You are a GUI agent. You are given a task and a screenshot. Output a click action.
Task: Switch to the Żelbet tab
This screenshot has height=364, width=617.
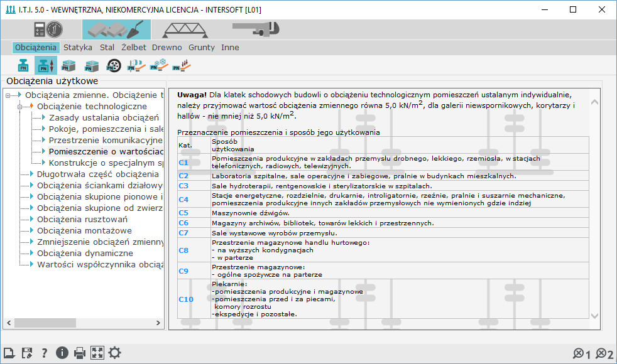pyautogui.click(x=133, y=48)
